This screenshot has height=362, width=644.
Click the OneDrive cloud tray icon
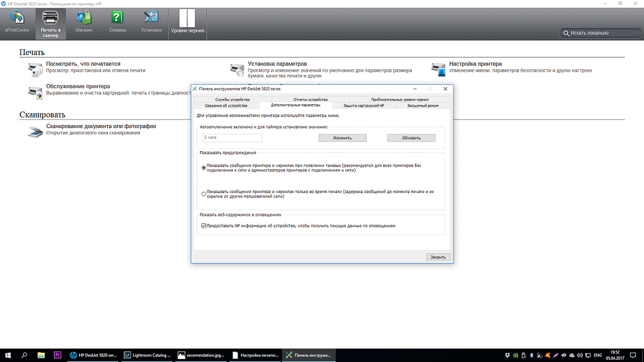click(x=572, y=355)
